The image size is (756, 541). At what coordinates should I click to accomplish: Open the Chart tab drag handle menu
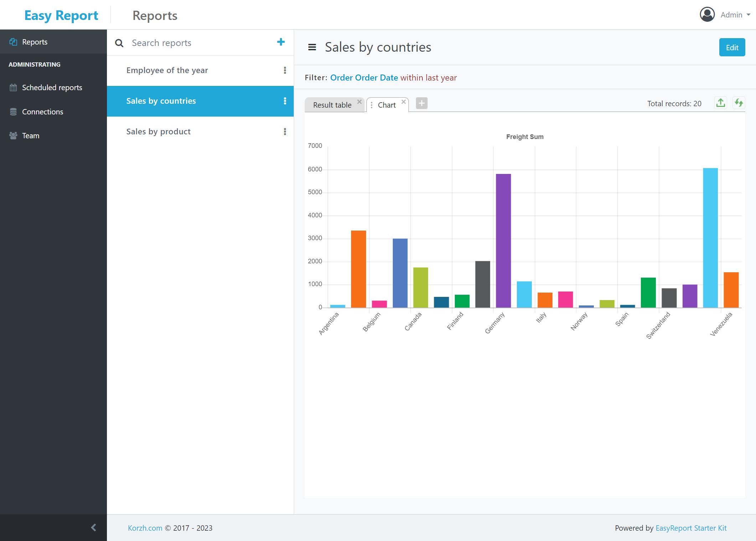(371, 105)
